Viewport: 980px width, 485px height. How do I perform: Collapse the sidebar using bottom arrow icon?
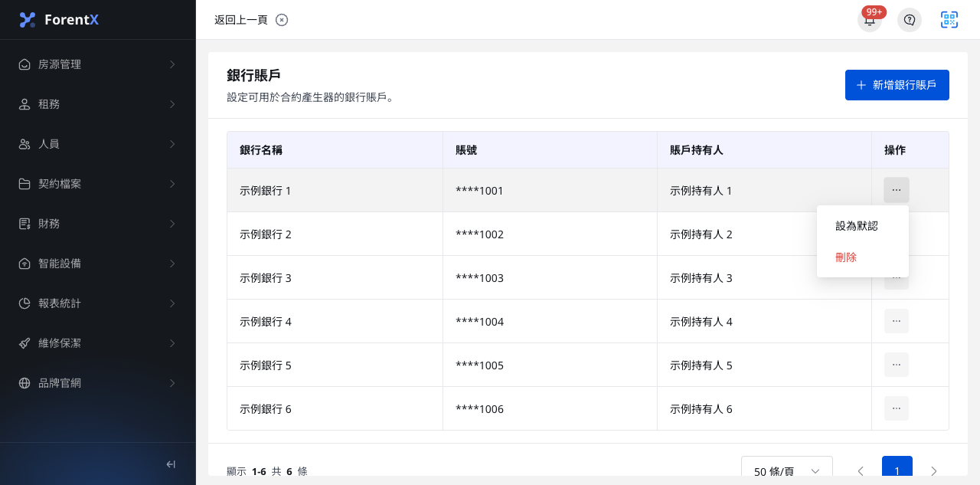[x=171, y=464]
